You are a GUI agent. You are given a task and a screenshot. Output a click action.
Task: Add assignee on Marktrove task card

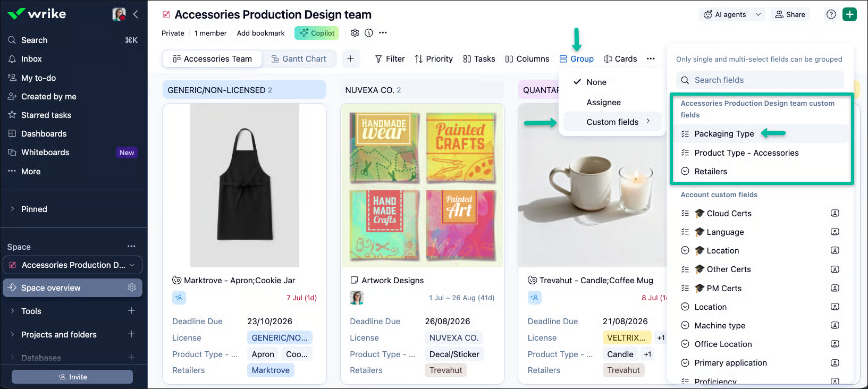click(x=179, y=298)
